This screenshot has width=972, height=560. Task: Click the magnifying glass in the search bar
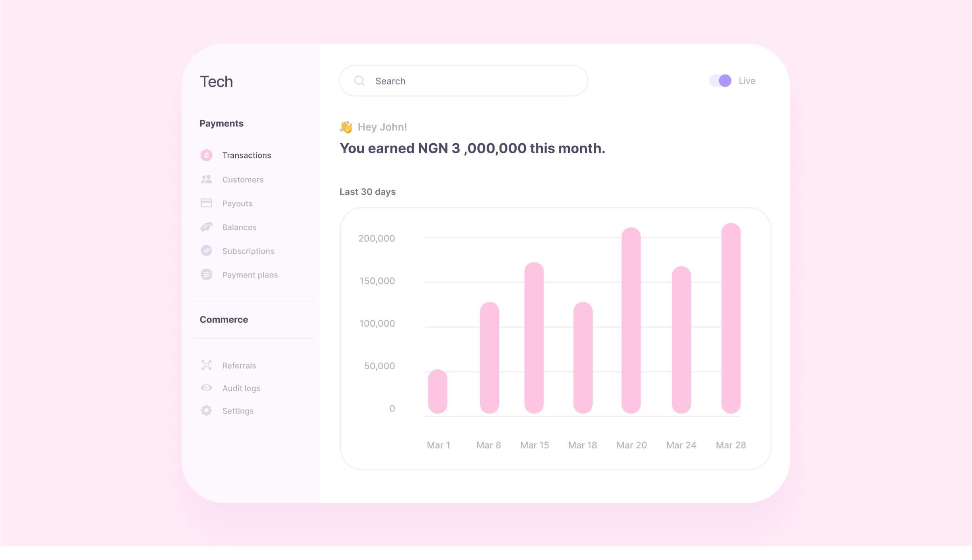pyautogui.click(x=360, y=80)
